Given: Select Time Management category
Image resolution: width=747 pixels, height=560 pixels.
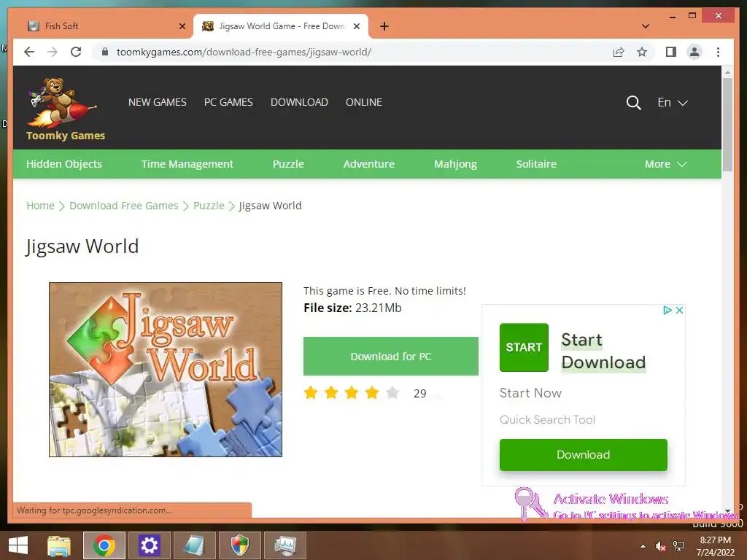Looking at the screenshot, I should tap(187, 164).
